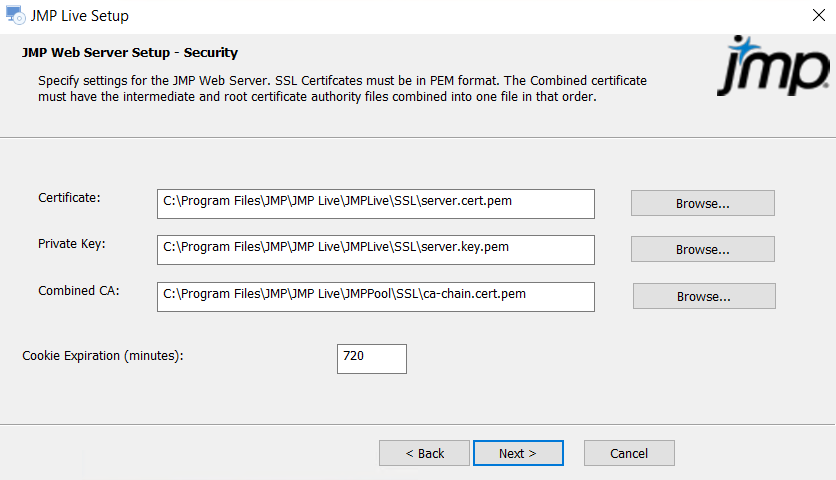Image resolution: width=836 pixels, height=480 pixels.
Task: Click the 'JMP Web Server Setup - Security' heading
Action: (x=130, y=53)
